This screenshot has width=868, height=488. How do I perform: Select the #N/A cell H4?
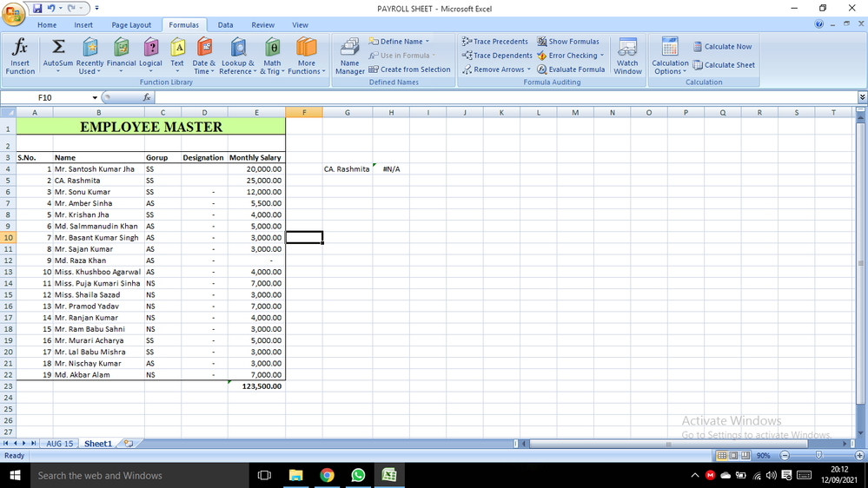391,168
